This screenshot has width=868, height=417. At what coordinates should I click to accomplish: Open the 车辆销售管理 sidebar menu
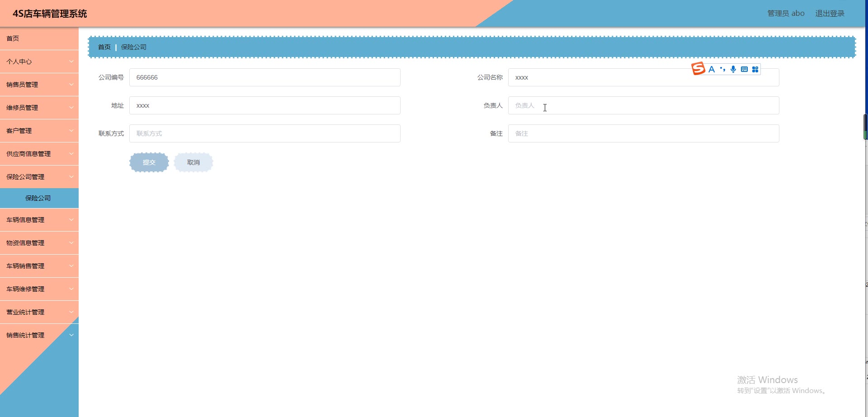39,266
